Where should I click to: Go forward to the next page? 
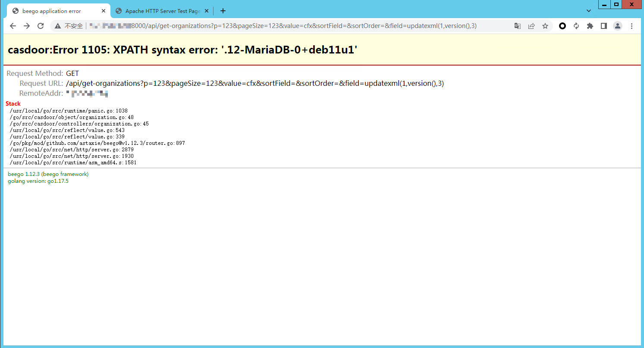click(27, 26)
